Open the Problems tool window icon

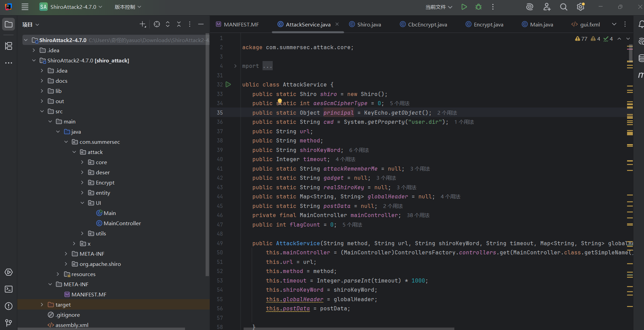pyautogui.click(x=9, y=306)
